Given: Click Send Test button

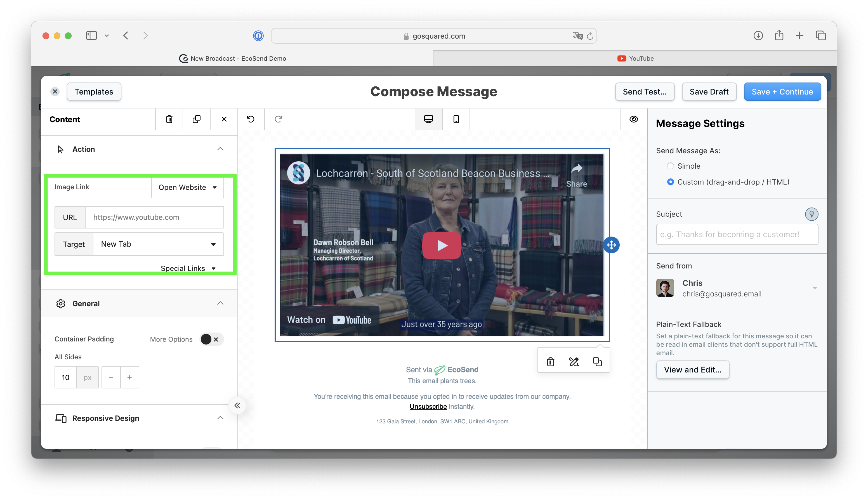Looking at the screenshot, I should tap(645, 92).
